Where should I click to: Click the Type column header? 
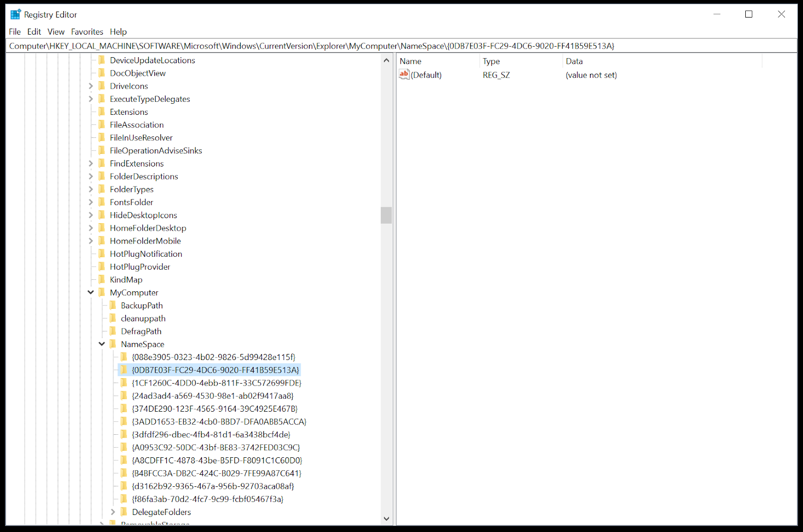(x=521, y=61)
